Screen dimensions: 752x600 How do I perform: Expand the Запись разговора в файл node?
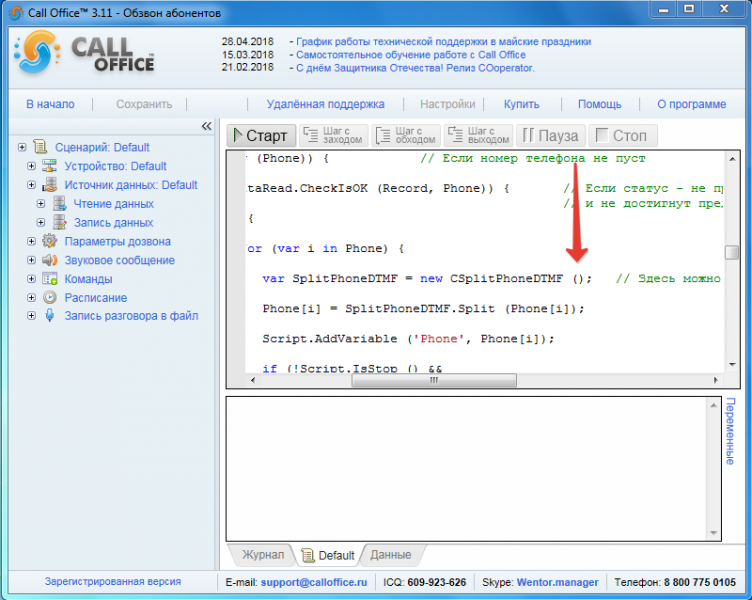(32, 316)
